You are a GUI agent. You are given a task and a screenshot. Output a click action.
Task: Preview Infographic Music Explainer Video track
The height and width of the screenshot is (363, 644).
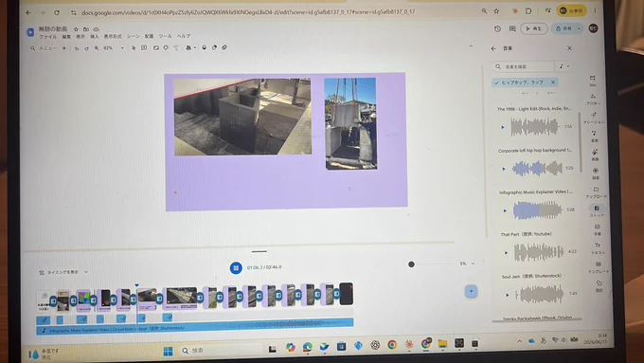[505, 211]
